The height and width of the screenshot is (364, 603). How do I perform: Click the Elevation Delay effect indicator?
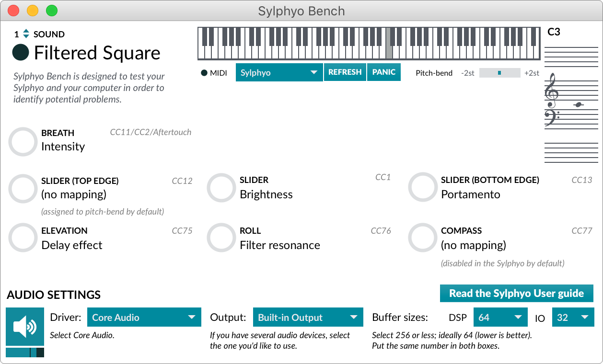23,238
